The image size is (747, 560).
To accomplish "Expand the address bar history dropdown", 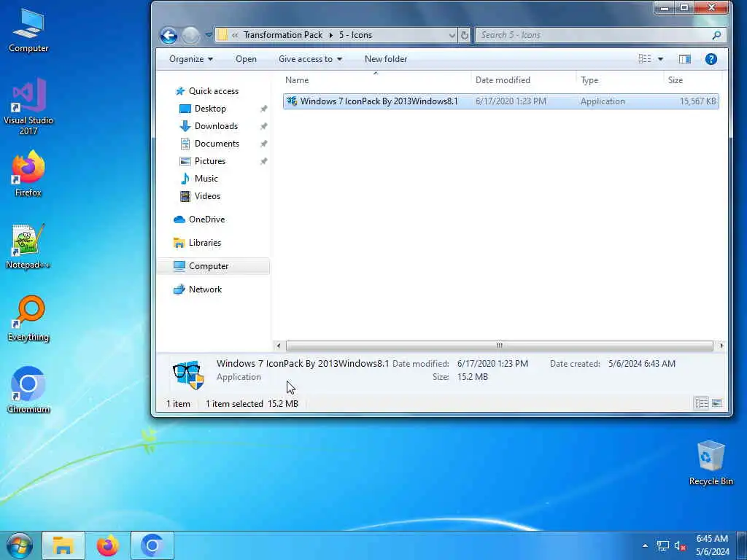I will 452,35.
